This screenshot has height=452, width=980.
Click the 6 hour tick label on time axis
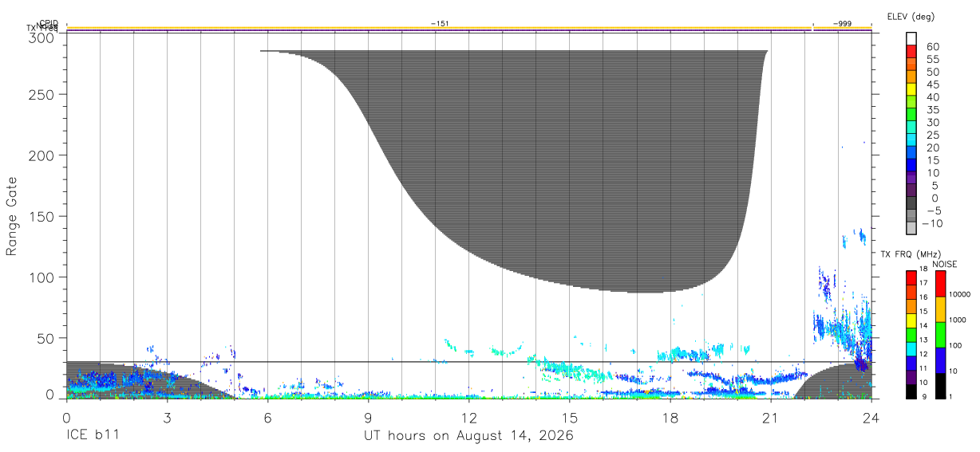click(x=267, y=419)
